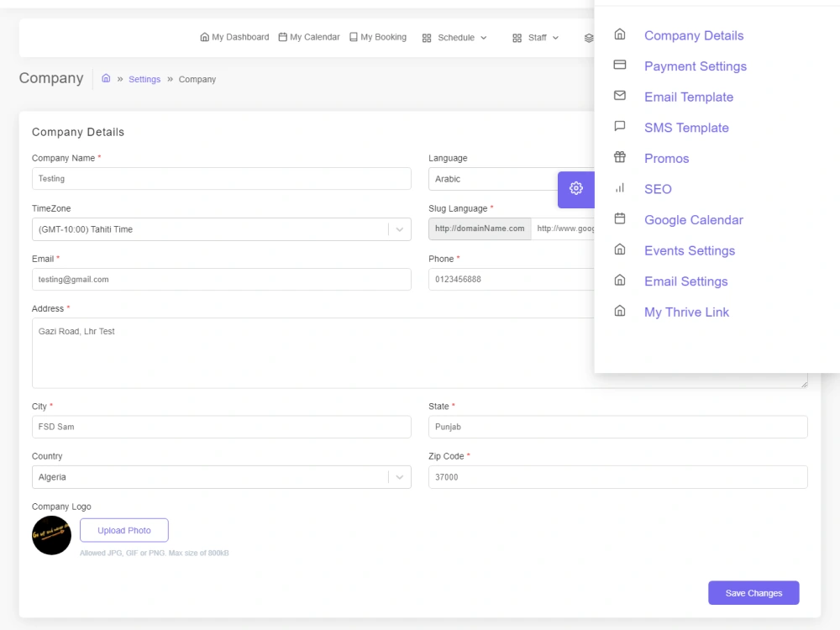Open Events Settings from the panel

[x=690, y=250]
